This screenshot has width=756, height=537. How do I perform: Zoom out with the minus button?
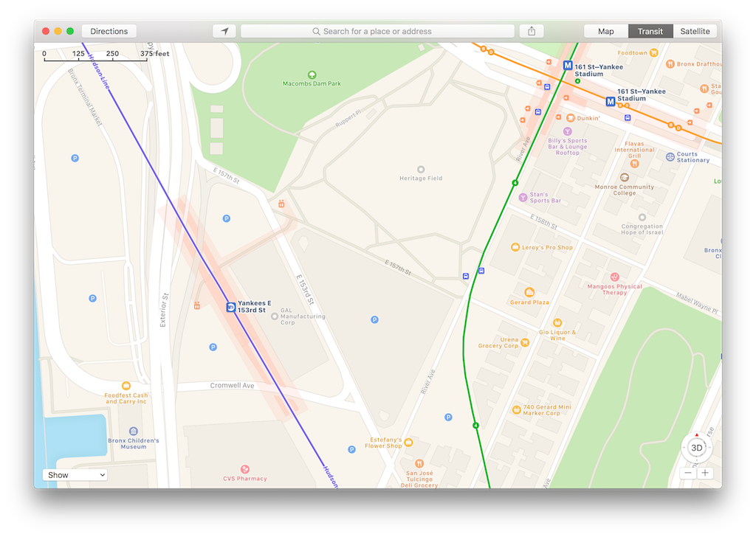tap(688, 473)
